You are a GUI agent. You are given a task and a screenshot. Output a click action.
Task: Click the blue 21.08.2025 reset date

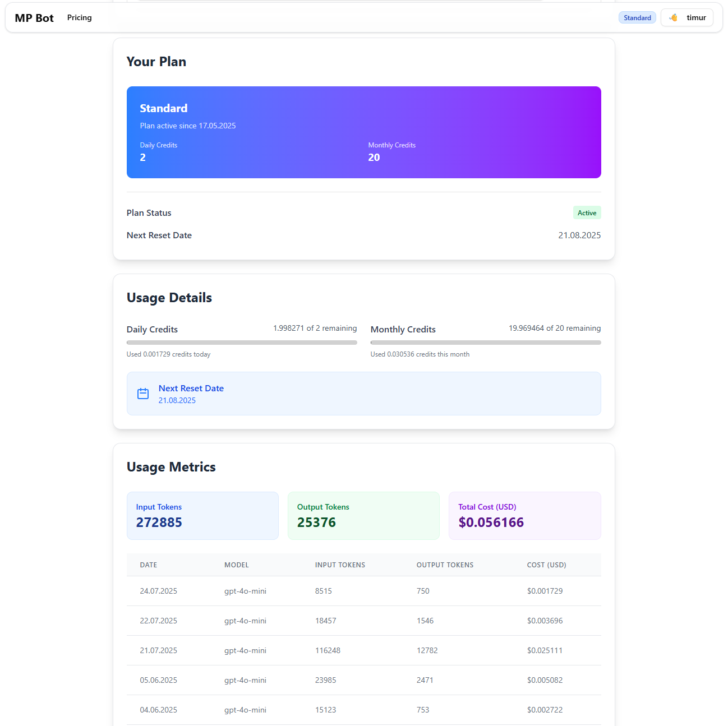[x=177, y=400]
